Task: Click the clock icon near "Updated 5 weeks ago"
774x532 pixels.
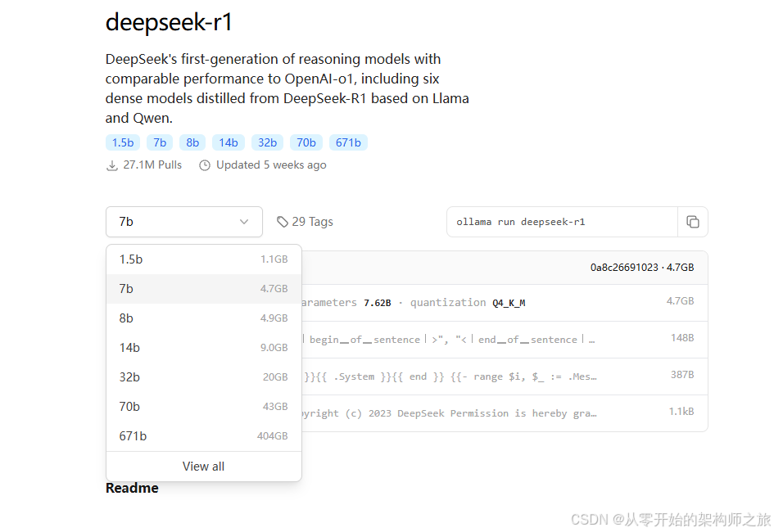Action: (x=204, y=165)
